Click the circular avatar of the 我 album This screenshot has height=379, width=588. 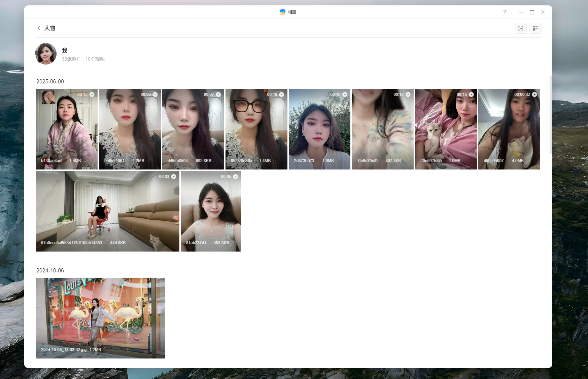pyautogui.click(x=46, y=54)
